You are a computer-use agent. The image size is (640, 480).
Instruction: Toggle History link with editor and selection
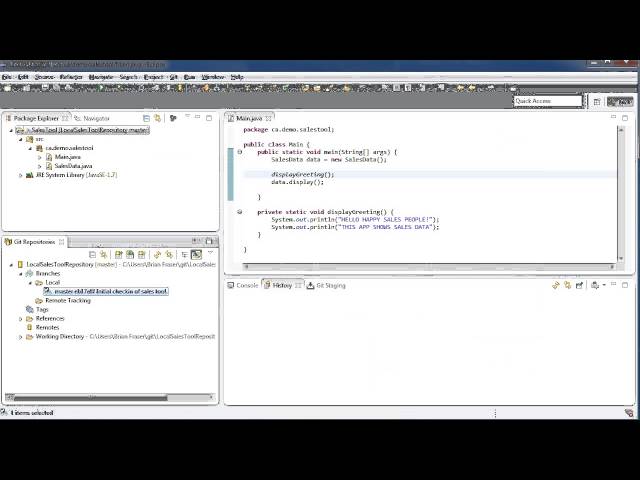coord(567,285)
